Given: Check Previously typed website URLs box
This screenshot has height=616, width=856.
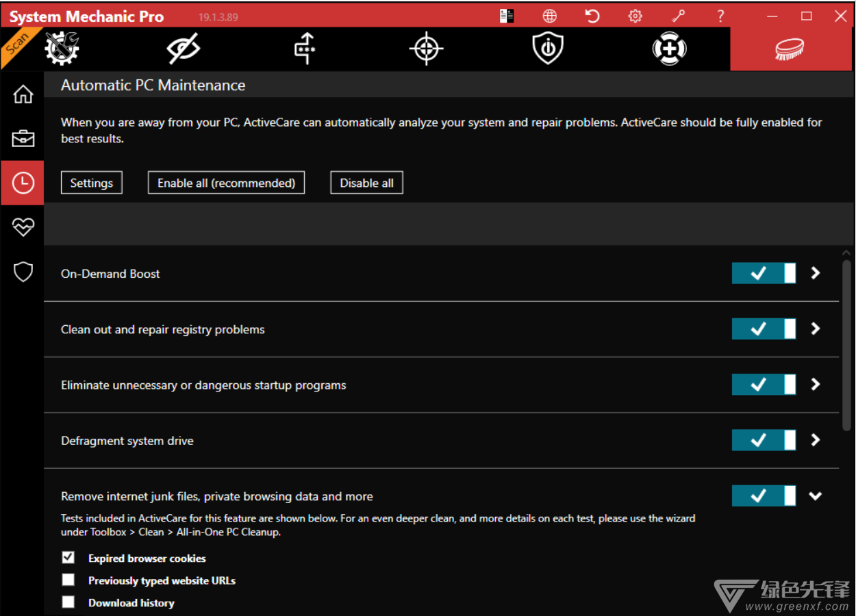Looking at the screenshot, I should tap(68, 580).
